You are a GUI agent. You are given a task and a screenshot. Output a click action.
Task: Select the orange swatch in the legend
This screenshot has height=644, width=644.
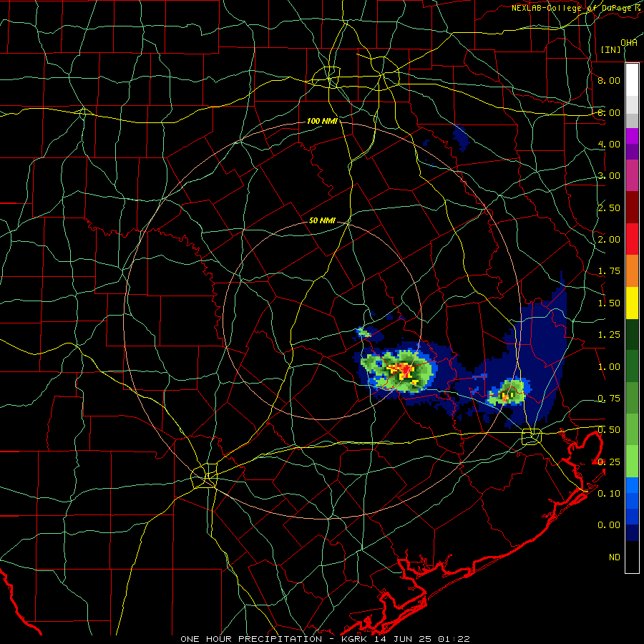click(x=632, y=271)
